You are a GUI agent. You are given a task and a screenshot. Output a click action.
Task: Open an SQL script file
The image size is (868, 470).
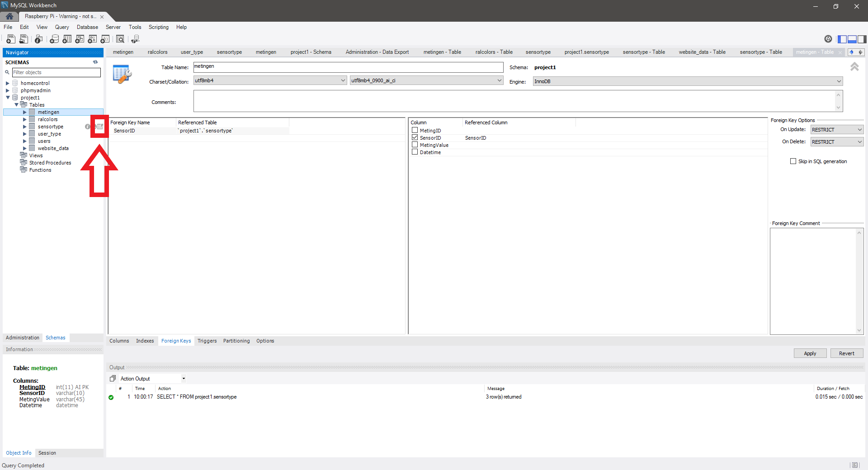pos(24,39)
